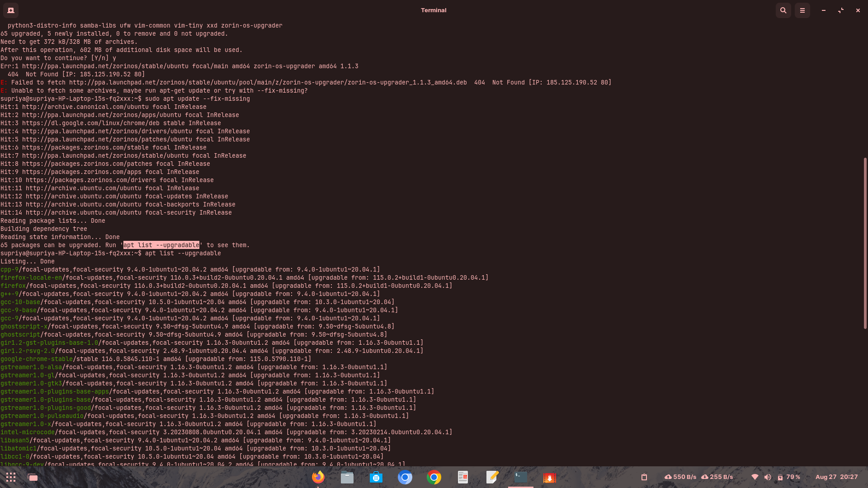
Task: Click the red 'E:' Failed to fetch line
Action: click(306, 83)
